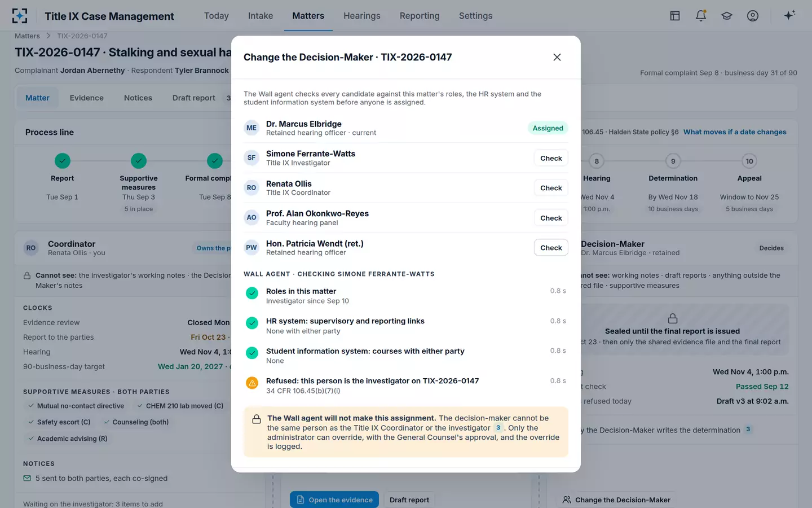Click the lock icon on the sealed report panel

click(x=673, y=318)
